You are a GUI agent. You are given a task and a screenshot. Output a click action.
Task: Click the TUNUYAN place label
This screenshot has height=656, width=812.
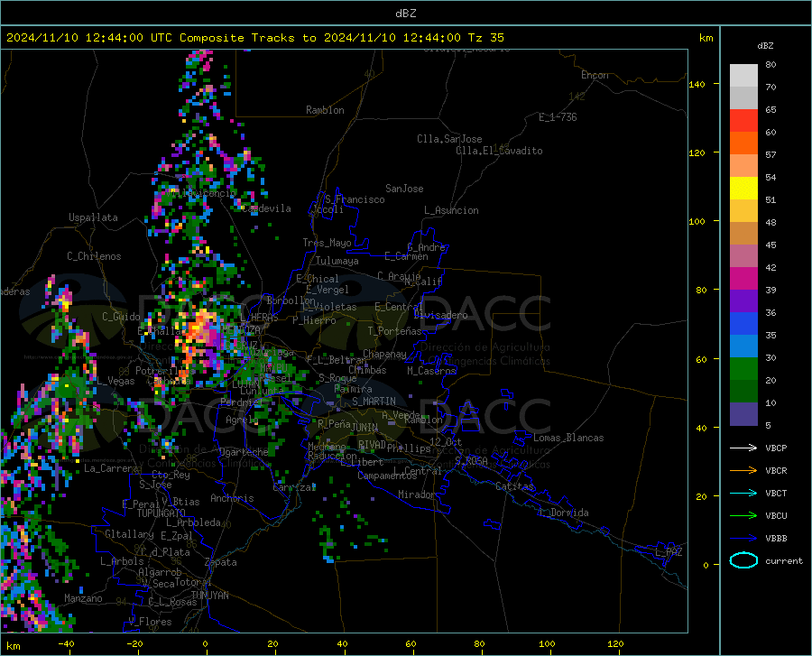[x=209, y=595]
